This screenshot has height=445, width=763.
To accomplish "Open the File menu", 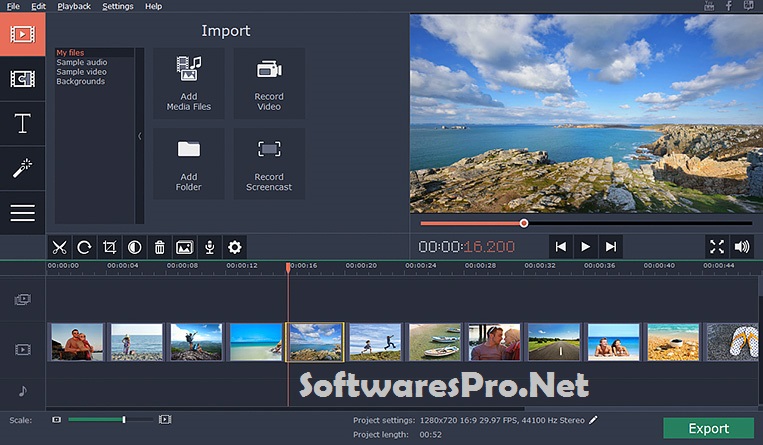I will [x=13, y=6].
